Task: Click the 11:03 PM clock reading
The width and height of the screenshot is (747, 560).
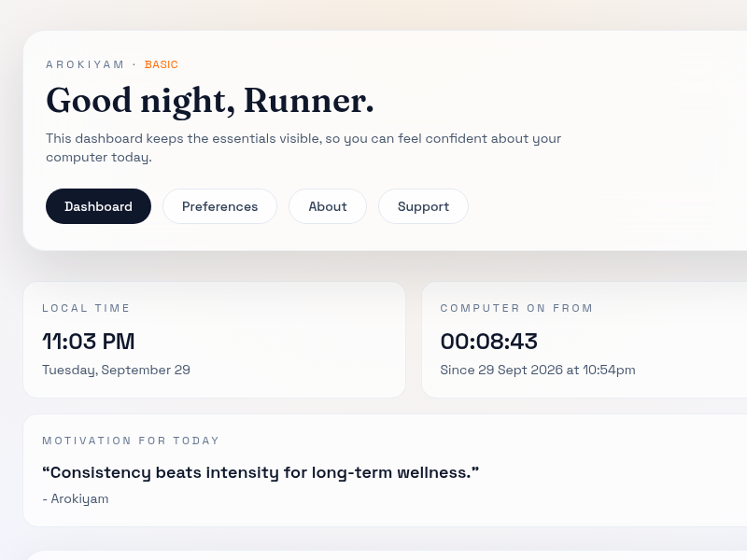Action: click(x=89, y=342)
